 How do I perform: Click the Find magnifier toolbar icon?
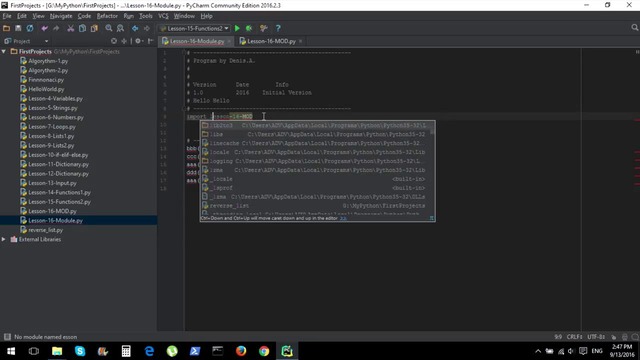pos(109,29)
